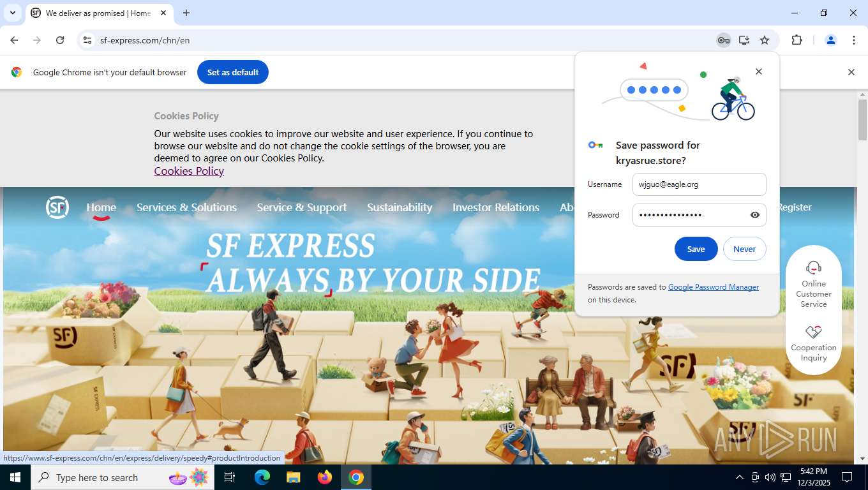Go forward to the next page

[37, 40]
